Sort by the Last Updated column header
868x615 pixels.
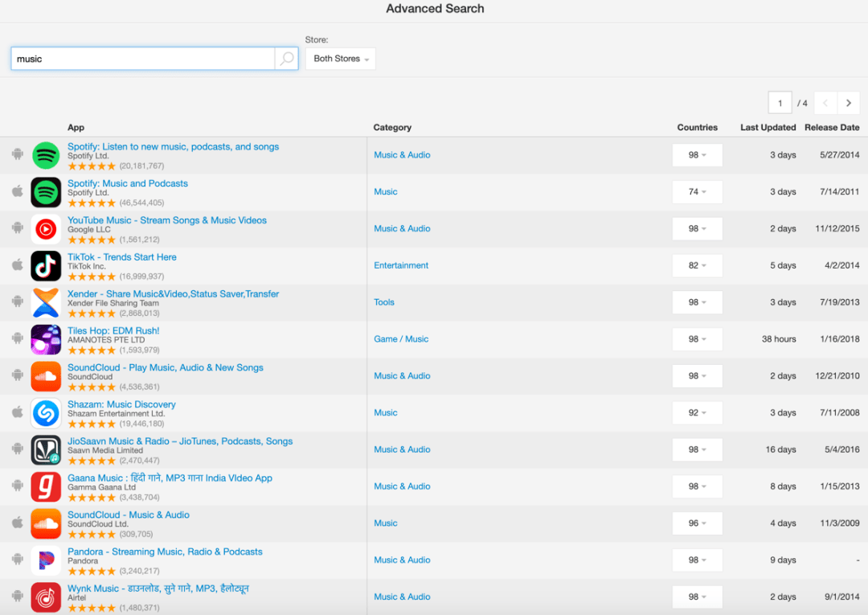click(x=768, y=127)
